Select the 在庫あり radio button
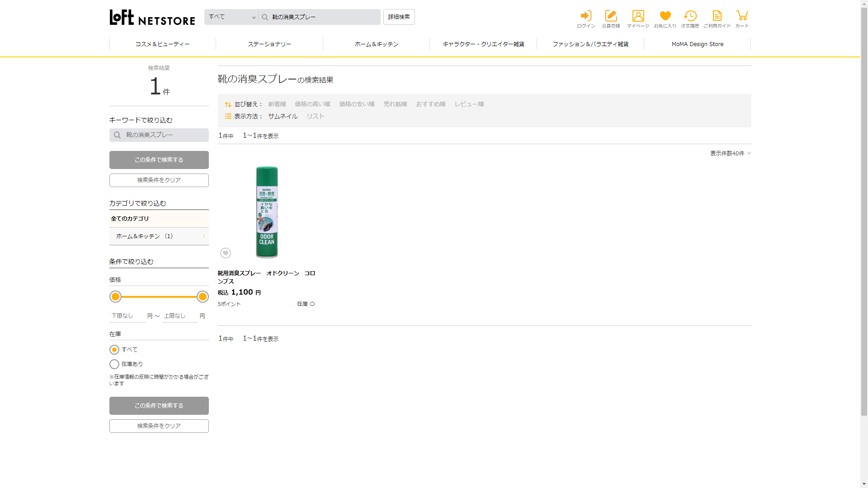This screenshot has width=868, height=488. pos(114,364)
